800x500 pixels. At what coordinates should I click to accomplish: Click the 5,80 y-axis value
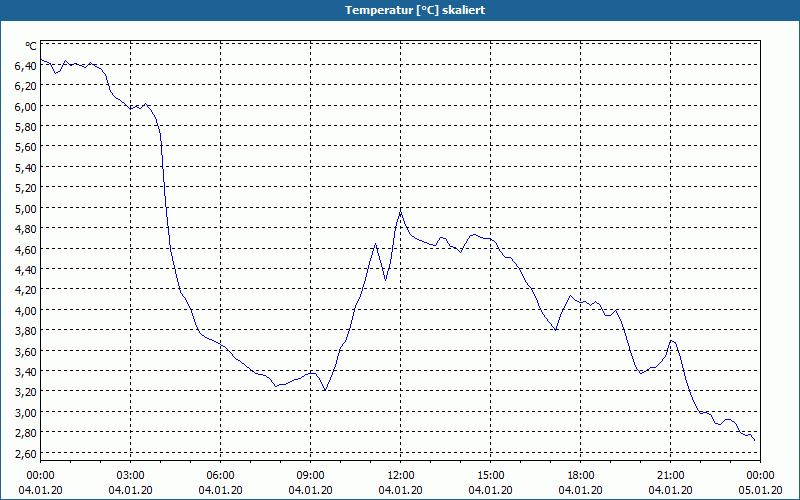click(26, 127)
